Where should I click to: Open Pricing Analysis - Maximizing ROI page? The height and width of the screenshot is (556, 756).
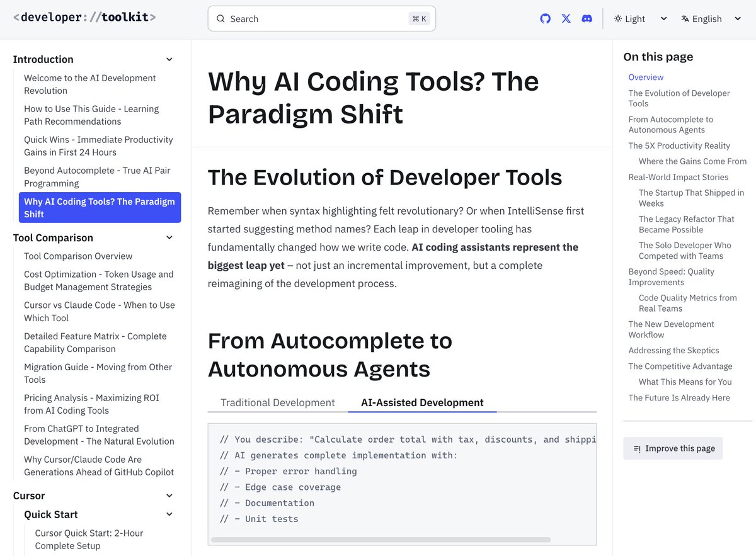click(x=92, y=404)
